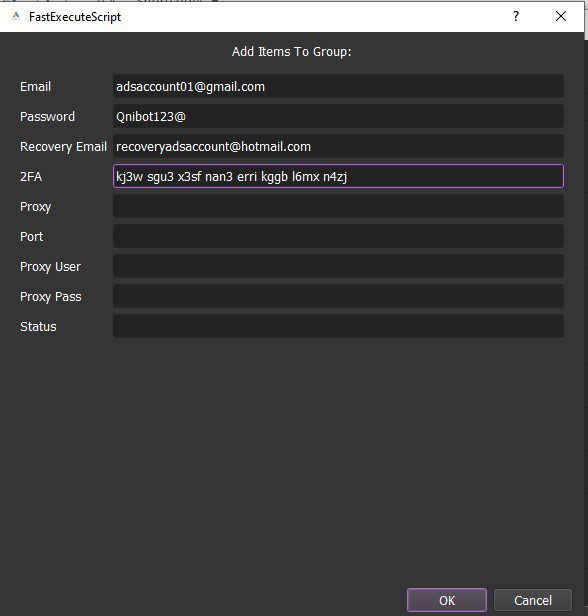Image resolution: width=588 pixels, height=616 pixels.
Task: Click the Proxy Pass input box
Action: click(338, 296)
